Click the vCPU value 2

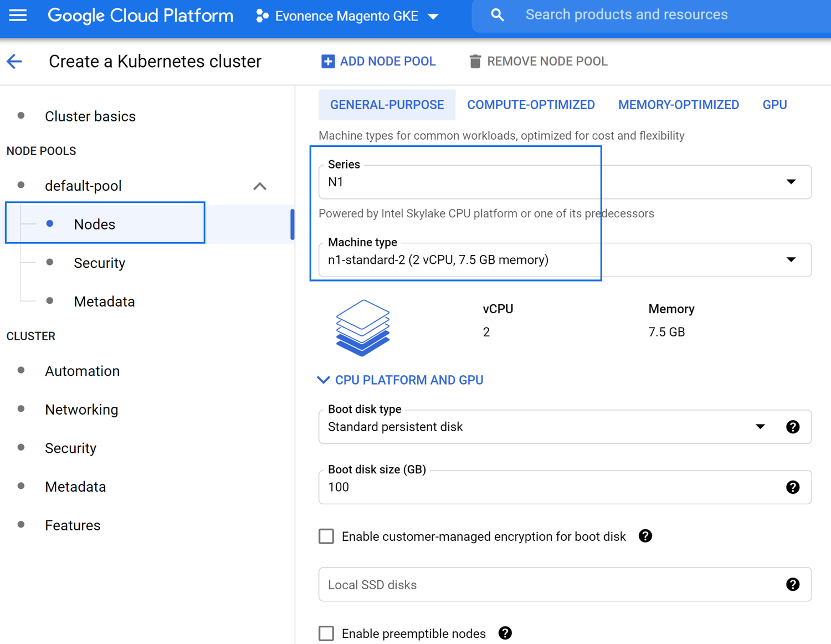click(x=486, y=333)
